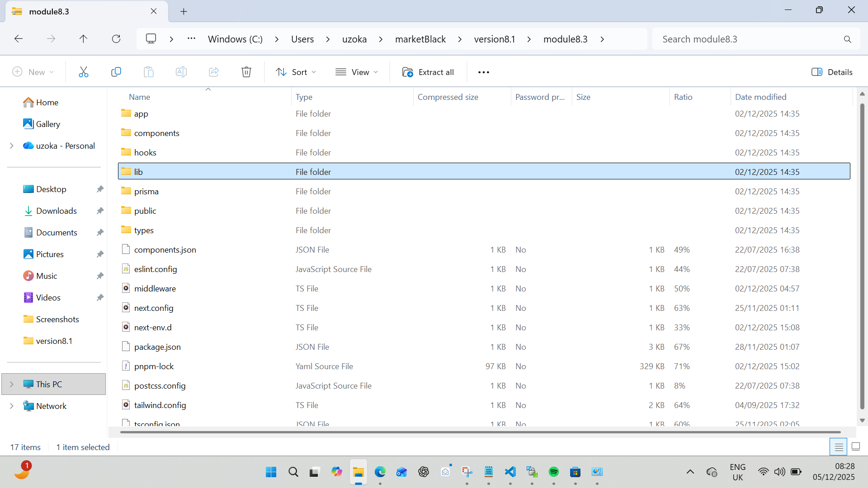This screenshot has height=488, width=868.
Task: Click the Refresh button
Action: [116, 39]
